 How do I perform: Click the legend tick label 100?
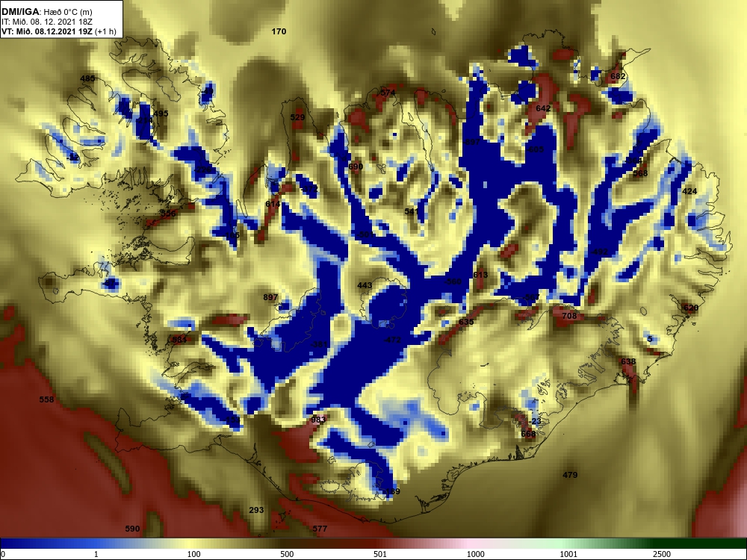click(x=194, y=554)
